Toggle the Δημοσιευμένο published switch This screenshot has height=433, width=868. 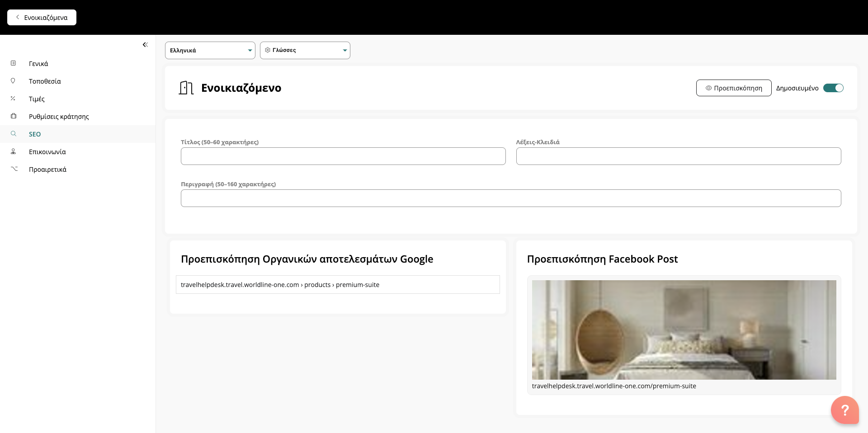(x=833, y=88)
